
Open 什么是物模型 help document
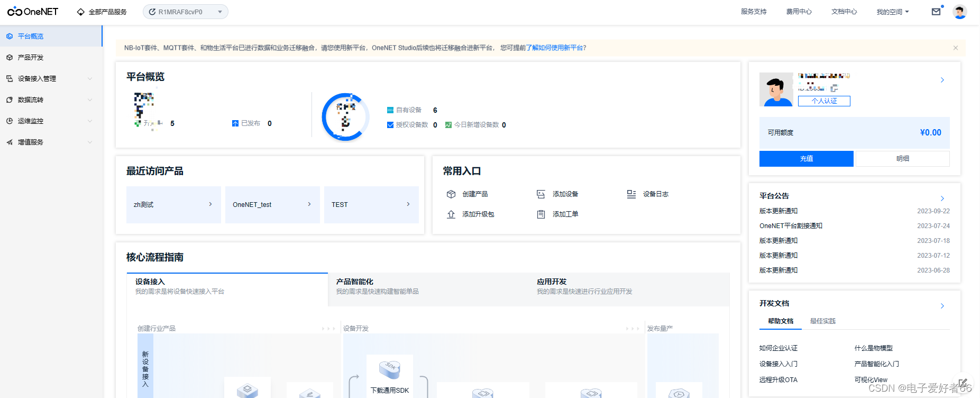[x=874, y=348]
